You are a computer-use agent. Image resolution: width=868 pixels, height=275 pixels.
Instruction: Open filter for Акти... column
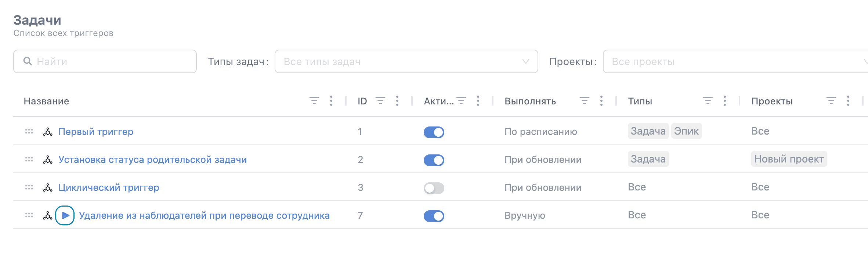tap(461, 101)
